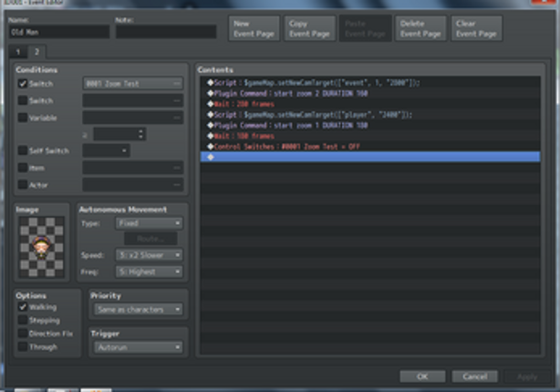Open the movement Type dropdown showing Fixed

[149, 223]
